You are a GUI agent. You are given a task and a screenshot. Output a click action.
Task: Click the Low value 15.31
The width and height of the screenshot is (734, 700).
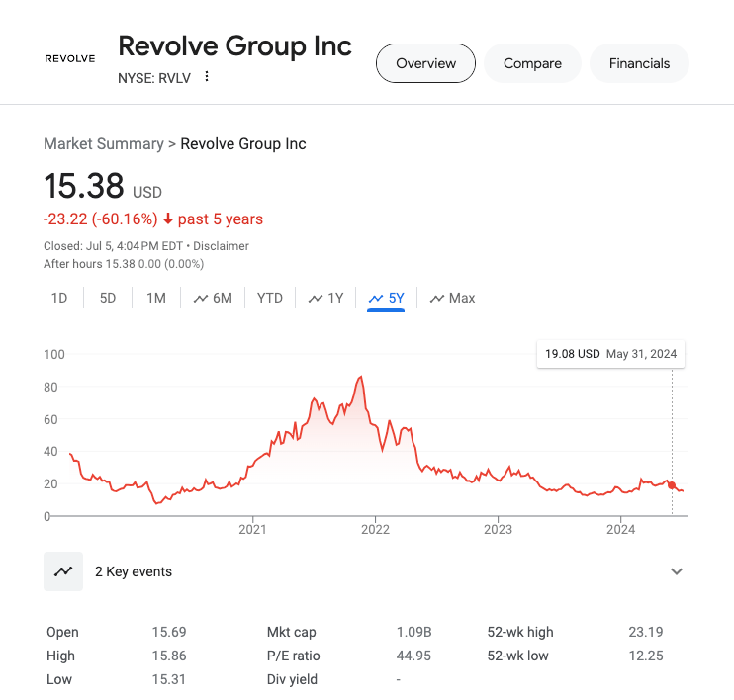[x=168, y=679]
